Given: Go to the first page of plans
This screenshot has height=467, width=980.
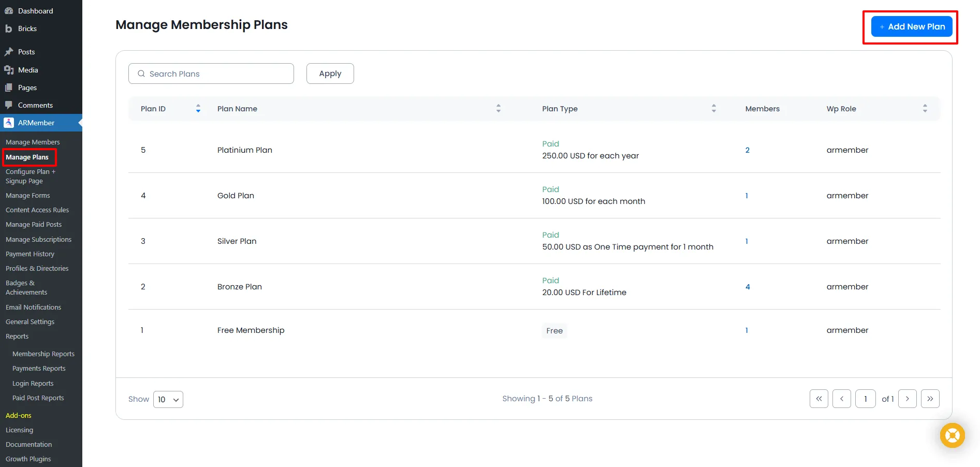Looking at the screenshot, I should tap(818, 399).
